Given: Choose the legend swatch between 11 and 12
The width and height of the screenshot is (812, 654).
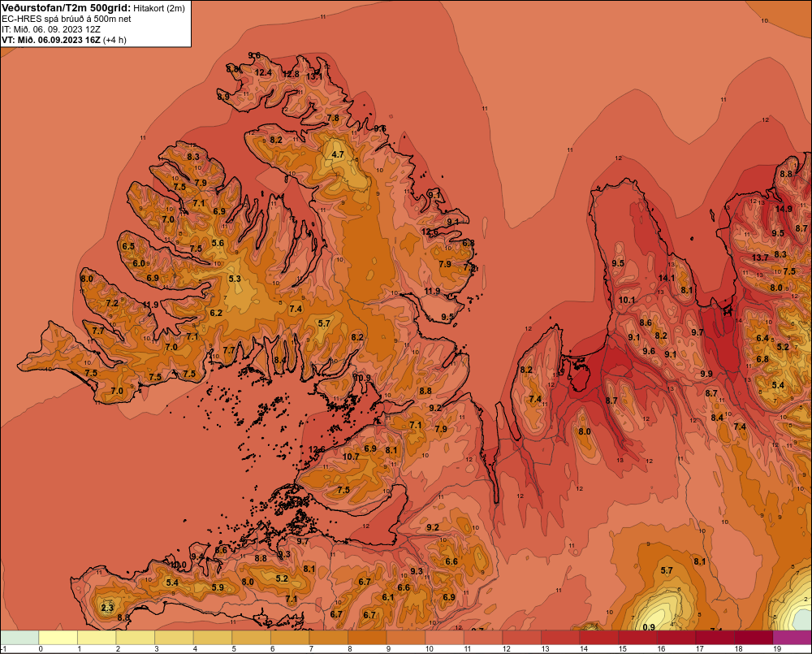Looking at the screenshot, I should click(484, 637).
